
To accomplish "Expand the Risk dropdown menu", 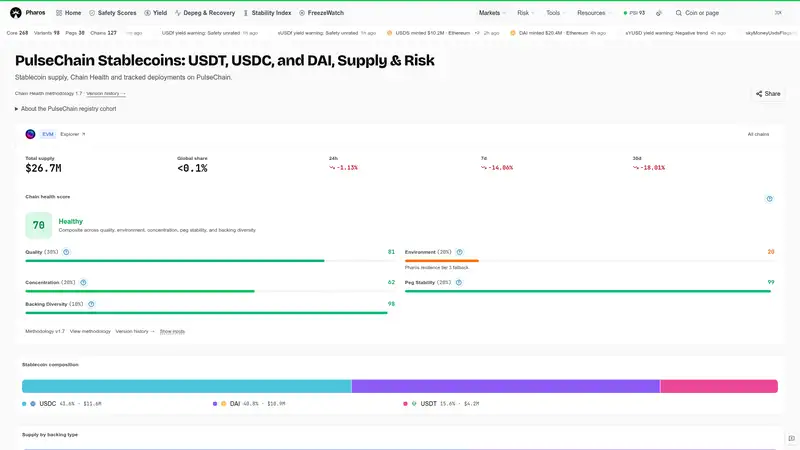I will point(526,13).
